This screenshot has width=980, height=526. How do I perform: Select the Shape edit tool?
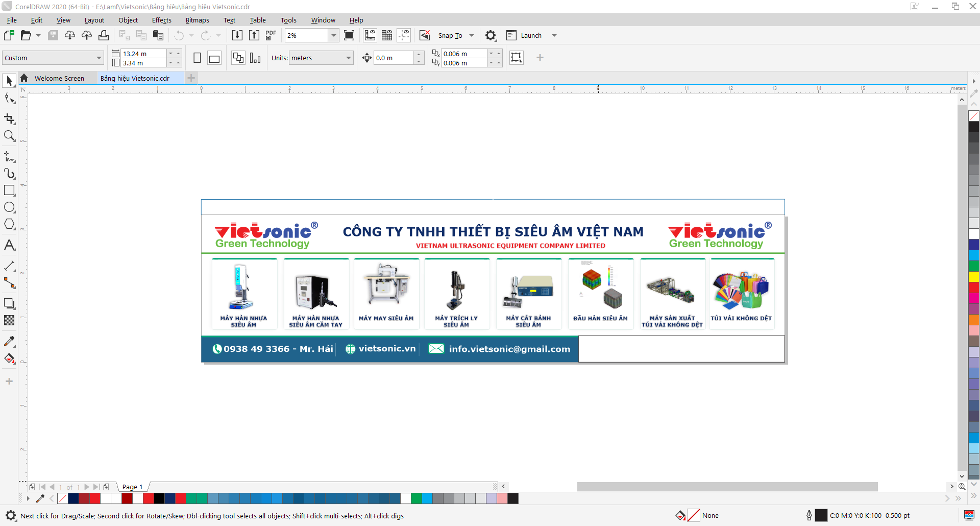pos(9,98)
